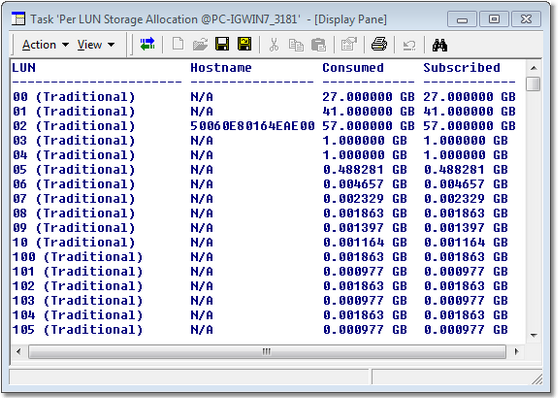Click the black Save floppy icon
Viewport: 558px width, 400px height.
pyautogui.click(x=222, y=44)
